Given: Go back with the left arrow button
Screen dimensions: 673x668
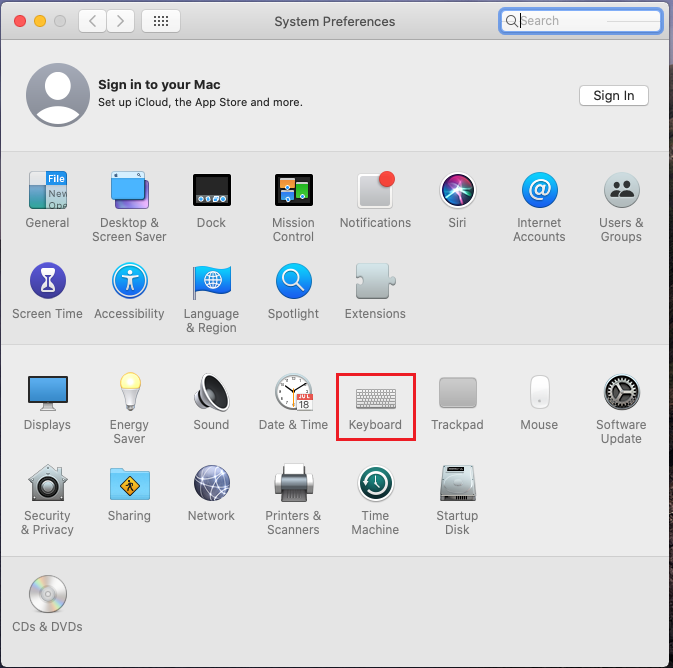Looking at the screenshot, I should (x=92, y=21).
